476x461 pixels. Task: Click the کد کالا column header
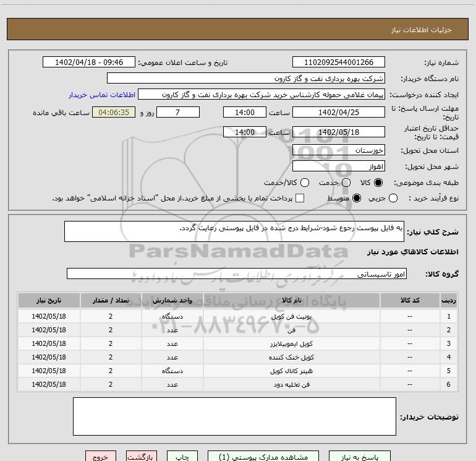point(410,300)
